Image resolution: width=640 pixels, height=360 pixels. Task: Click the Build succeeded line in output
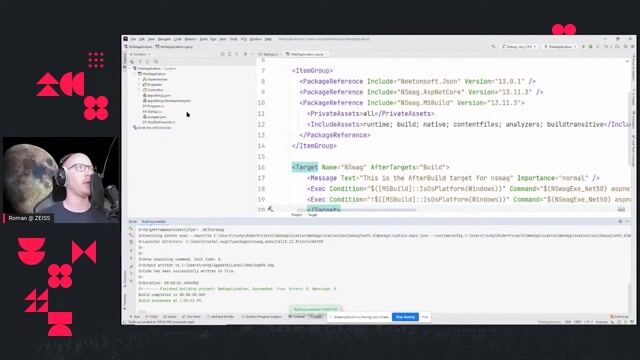170,301
